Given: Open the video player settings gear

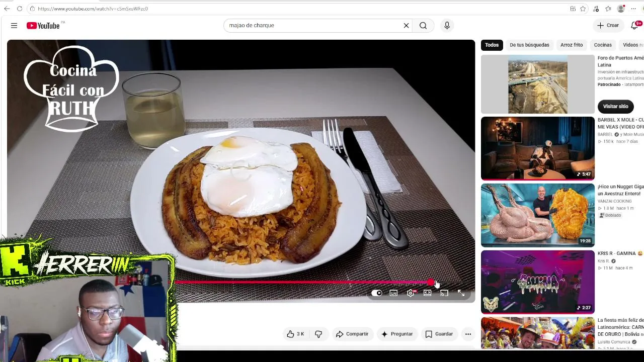Looking at the screenshot, I should [411, 293].
